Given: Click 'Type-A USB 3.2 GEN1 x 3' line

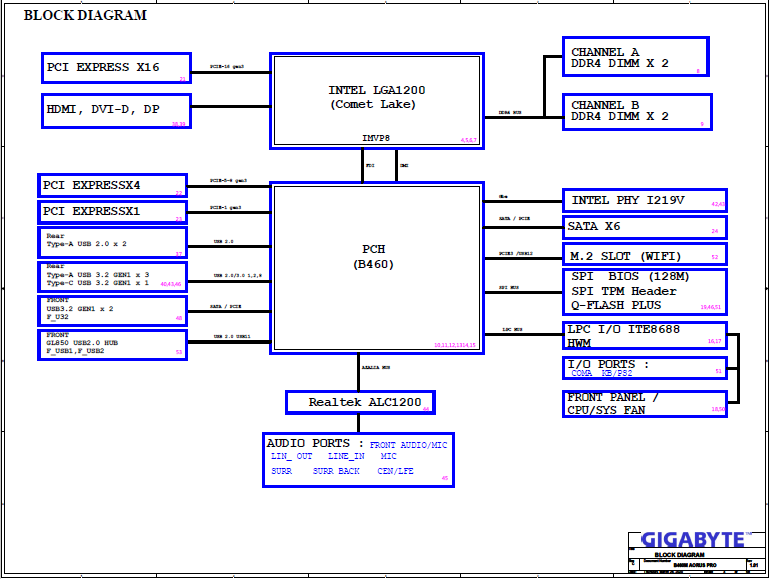Looking at the screenshot, I should (x=98, y=275).
